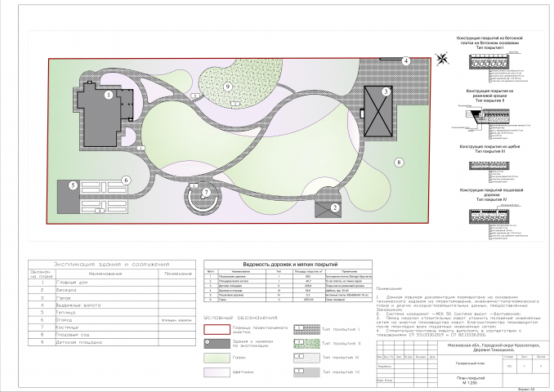Select plan marker 3 on the garage
554x392 pixels.
[386, 91]
